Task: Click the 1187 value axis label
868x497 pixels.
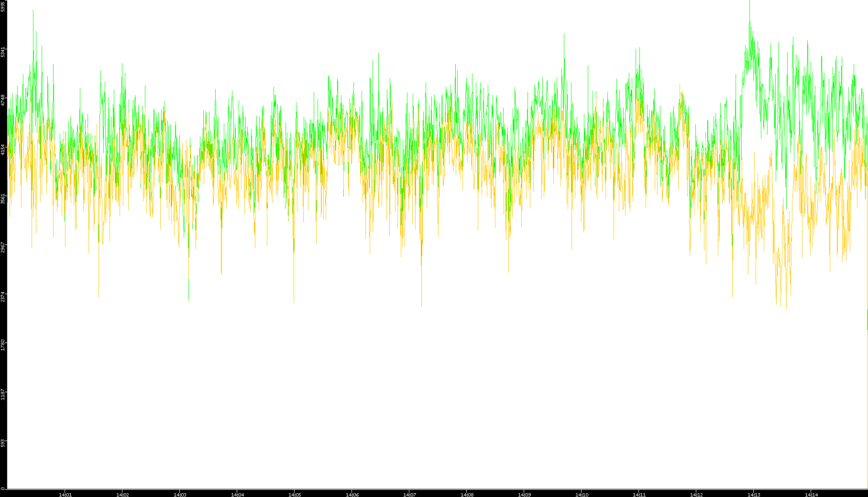Action: [x=3, y=394]
